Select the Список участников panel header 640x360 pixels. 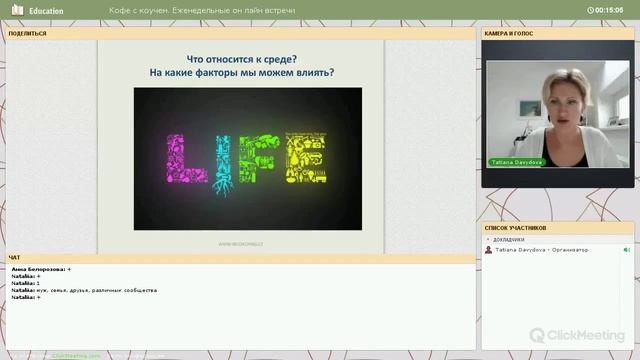pyautogui.click(x=558, y=228)
